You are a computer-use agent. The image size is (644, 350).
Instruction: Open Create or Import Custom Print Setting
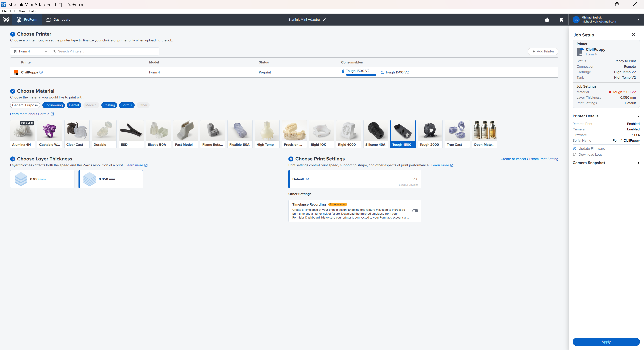click(x=529, y=159)
